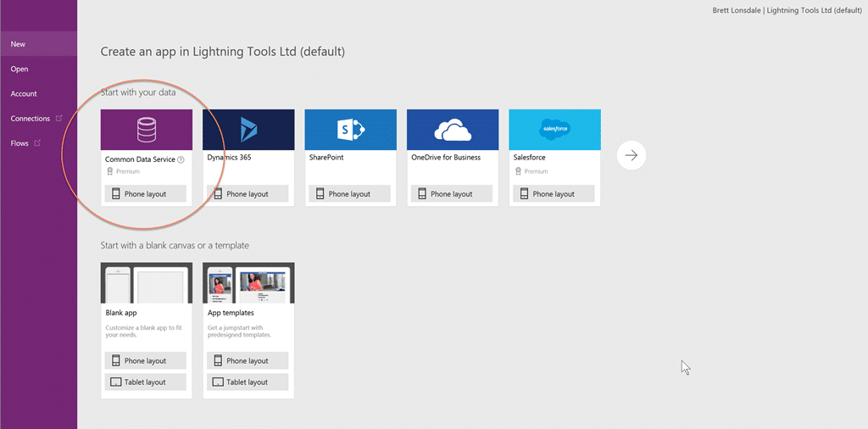The height and width of the screenshot is (429, 868).
Task: Choose Phone layout for Blank app
Action: click(146, 360)
